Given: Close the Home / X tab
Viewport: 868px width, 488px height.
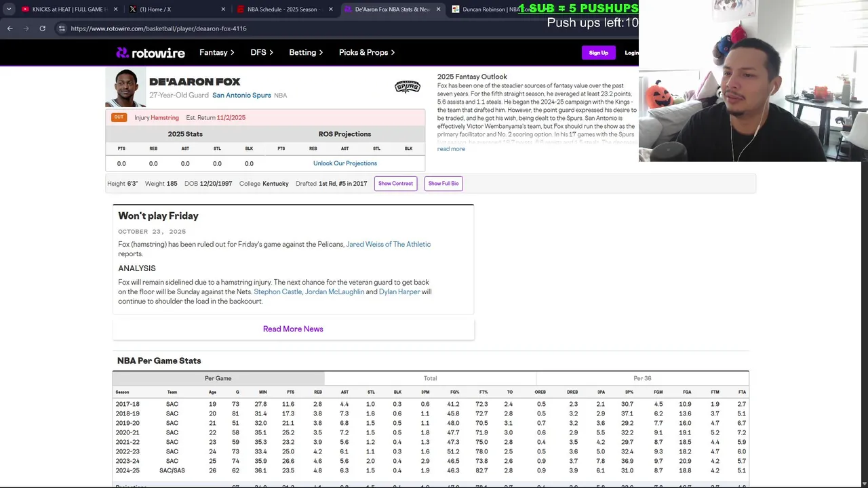Looking at the screenshot, I should coord(223,9).
